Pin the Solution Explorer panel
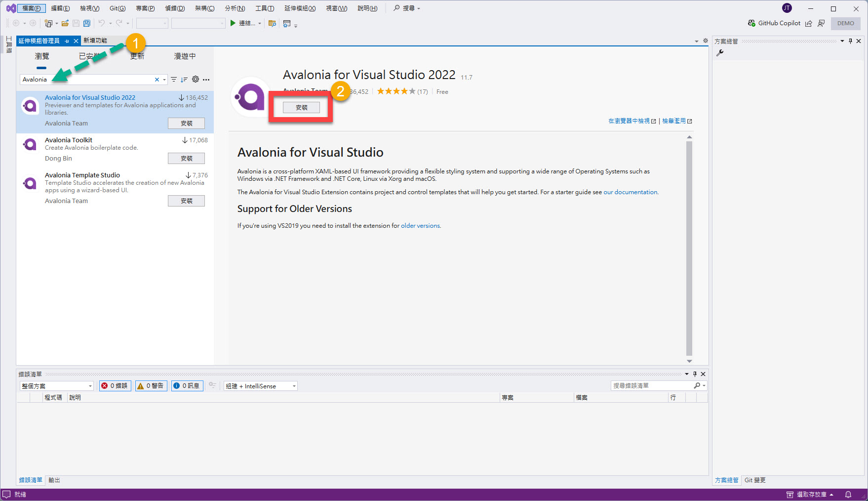Screen dimensions: 868x501 pos(850,41)
